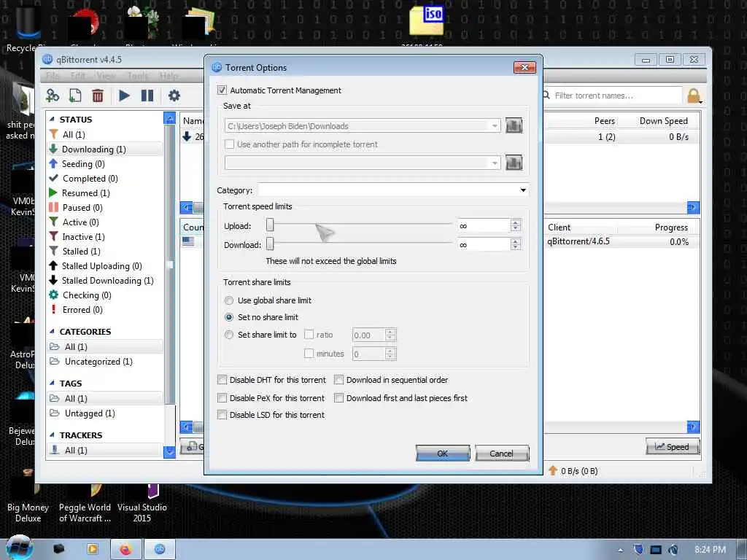Collapse the TRACKERS section
Image resolution: width=747 pixels, height=560 pixels.
pos(52,435)
